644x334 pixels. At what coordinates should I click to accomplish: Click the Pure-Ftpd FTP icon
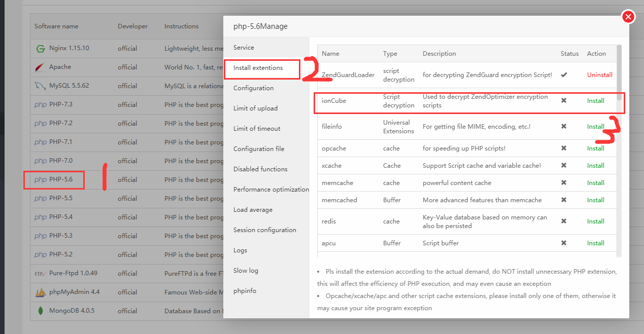coord(41,273)
